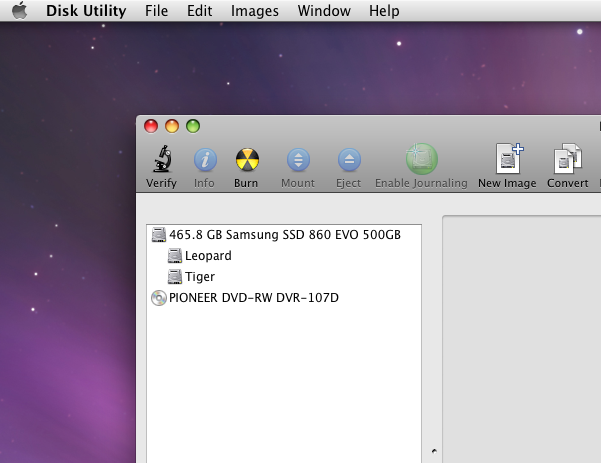
Task: Click the Convert toolbar icon
Action: [568, 158]
